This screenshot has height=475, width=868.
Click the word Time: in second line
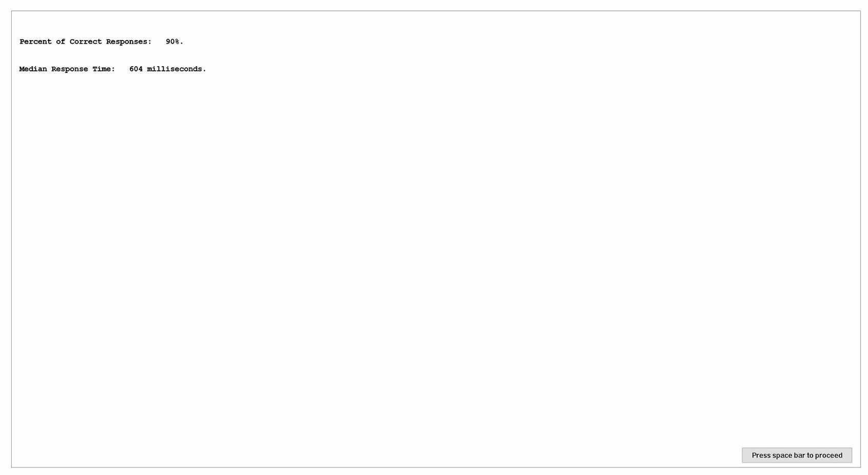click(x=104, y=69)
